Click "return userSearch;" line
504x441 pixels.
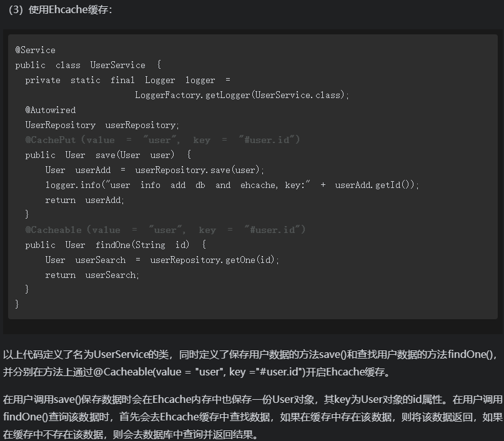coord(92,275)
